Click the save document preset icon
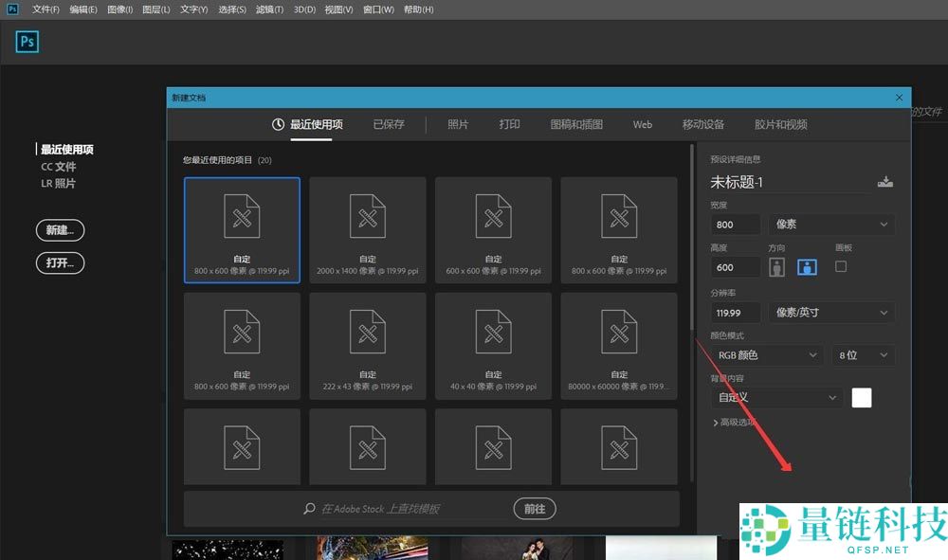 [x=885, y=182]
